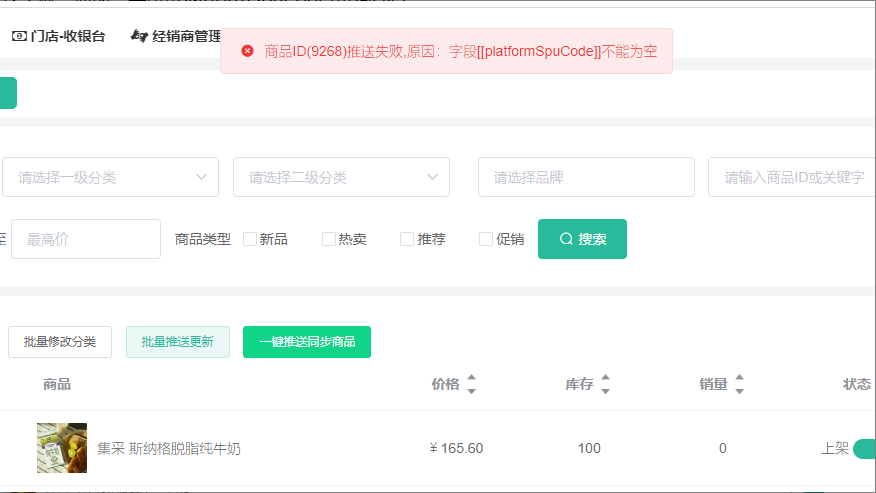Viewport: 876px width, 493px height.
Task: Go to 经销商管理 menu
Action: point(187,37)
